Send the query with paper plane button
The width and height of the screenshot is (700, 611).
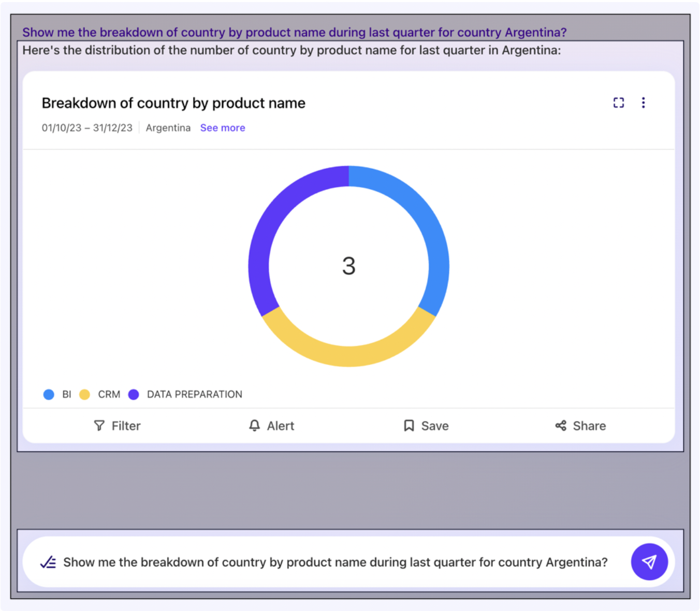tap(649, 562)
